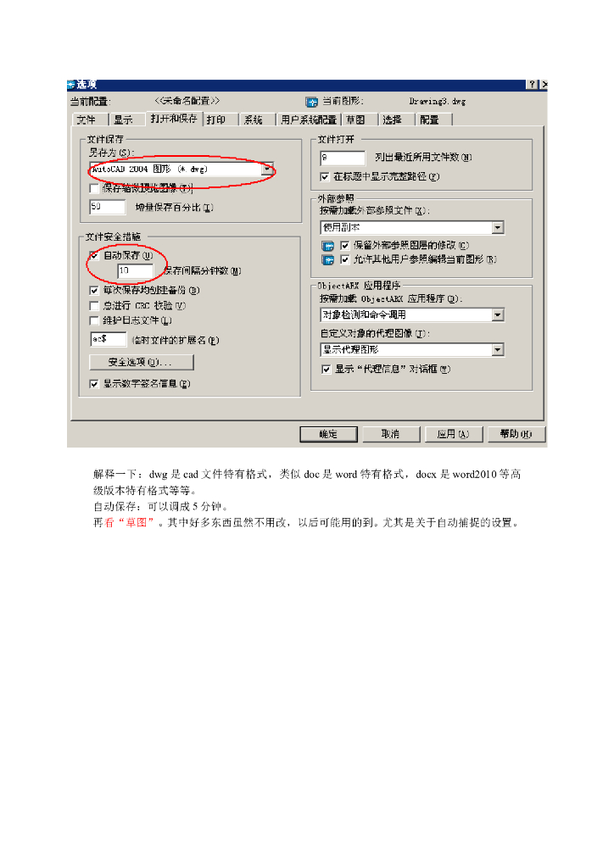Click the question mark help icon in title bar
The width and height of the screenshot is (614, 868).
pos(532,84)
